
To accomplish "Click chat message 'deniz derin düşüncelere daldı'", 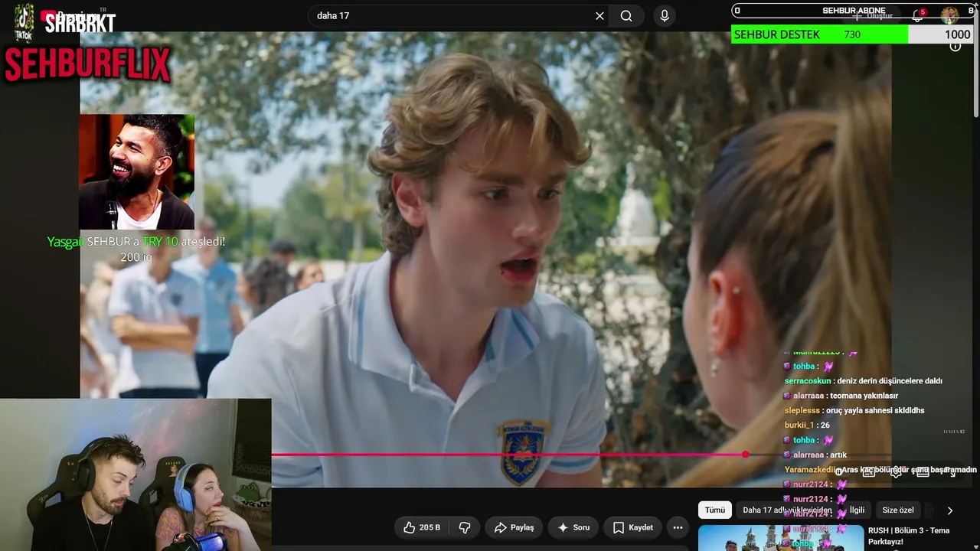I will (890, 381).
